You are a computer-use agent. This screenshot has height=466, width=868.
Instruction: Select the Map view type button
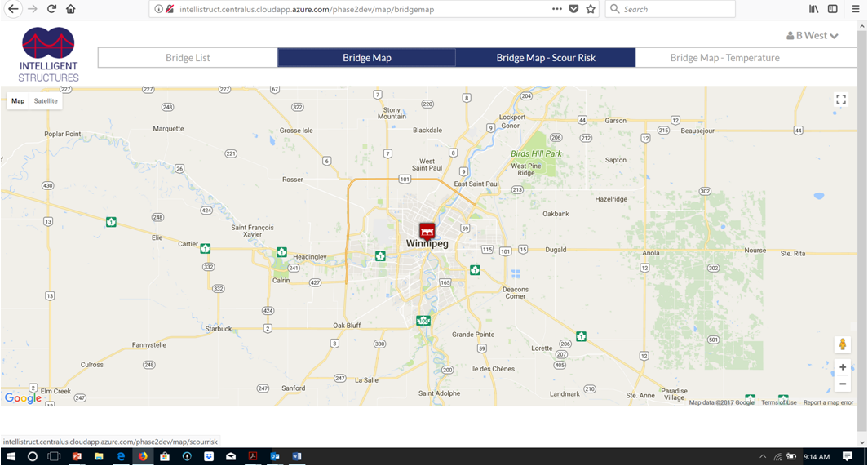pyautogui.click(x=18, y=101)
